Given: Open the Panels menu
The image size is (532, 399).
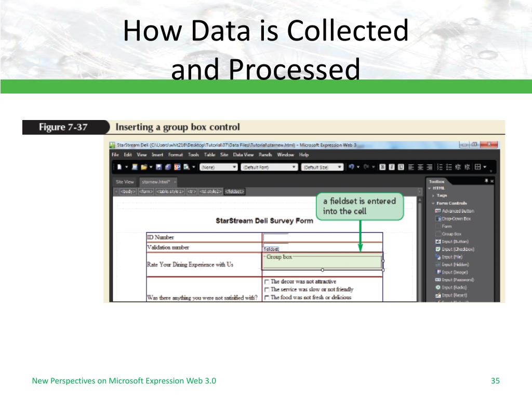Looking at the screenshot, I should (265, 155).
